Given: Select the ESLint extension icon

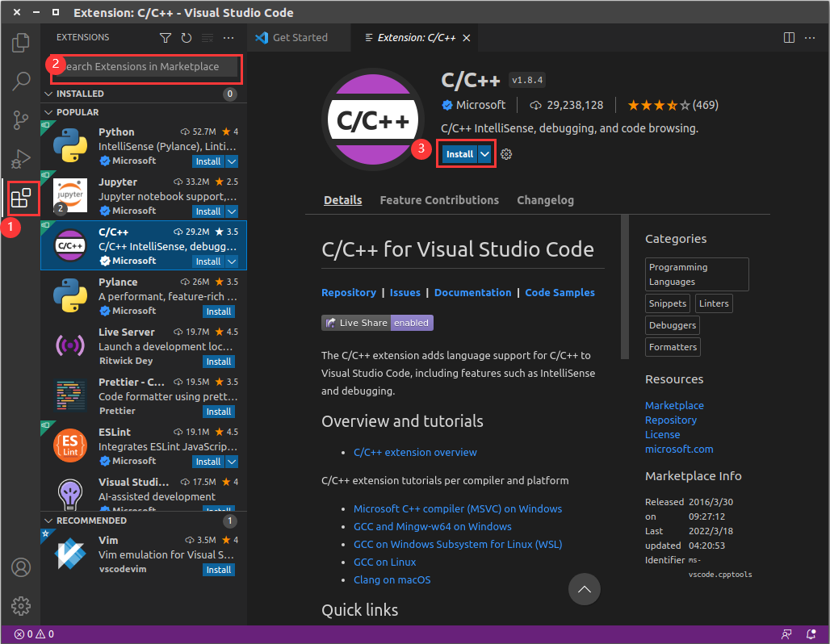Looking at the screenshot, I should coord(70,445).
